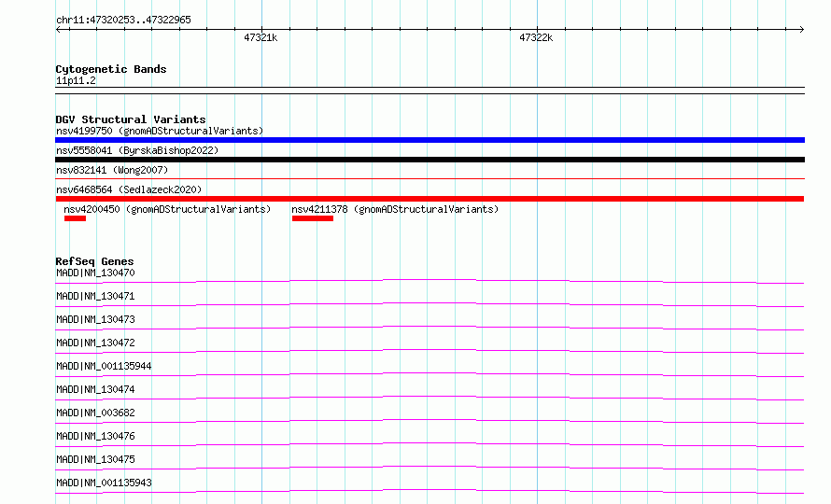This screenshot has width=831, height=504.
Task: Click the 47322k ruler label
Action: click(536, 37)
